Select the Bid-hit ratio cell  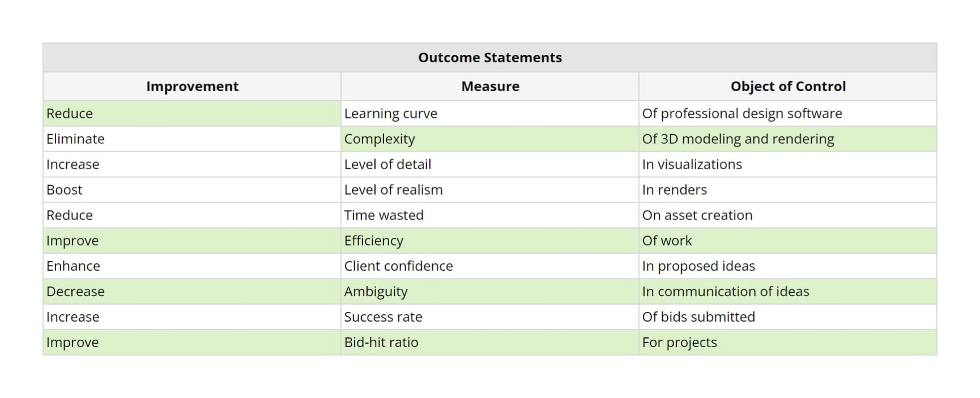coord(381,343)
